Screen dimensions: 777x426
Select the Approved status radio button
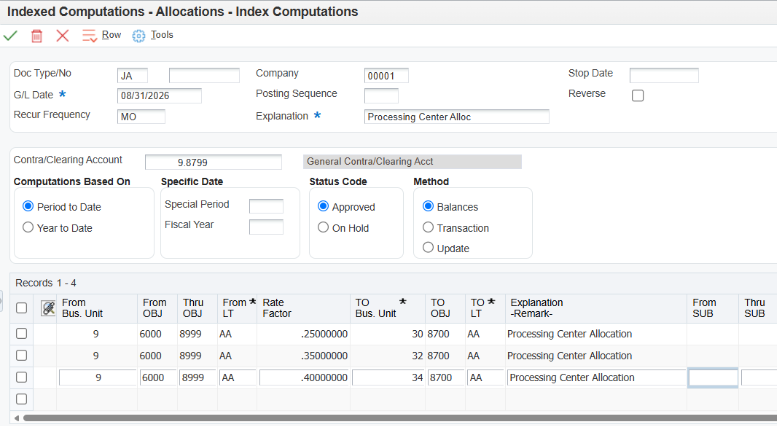point(323,206)
